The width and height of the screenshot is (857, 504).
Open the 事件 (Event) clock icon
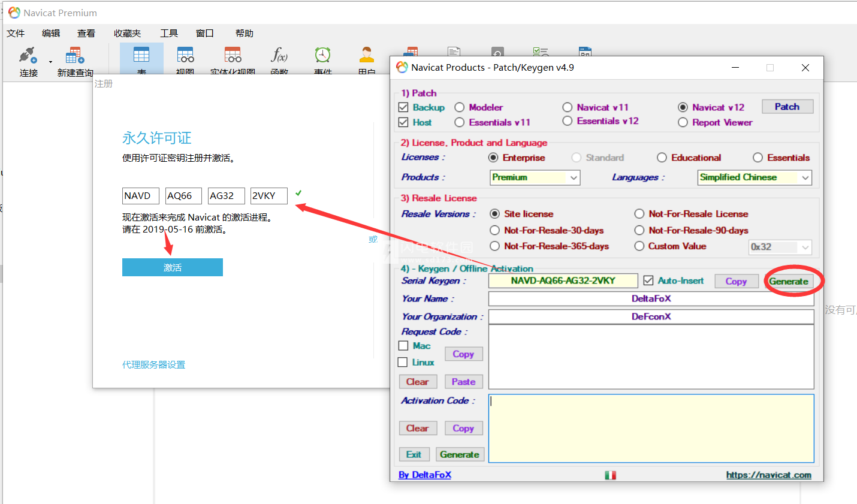point(322,56)
